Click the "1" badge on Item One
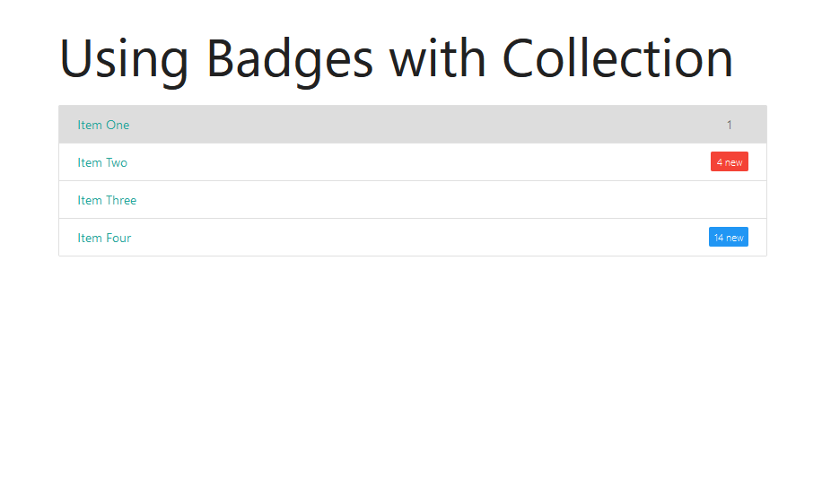 point(730,125)
